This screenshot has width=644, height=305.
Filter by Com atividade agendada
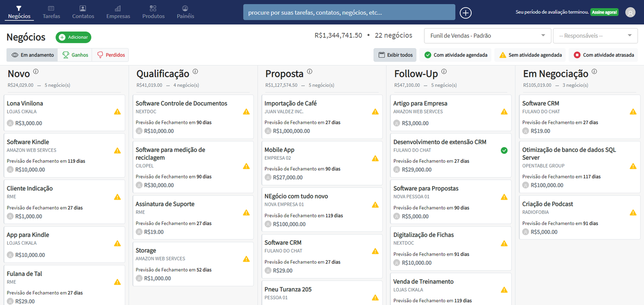pos(456,55)
